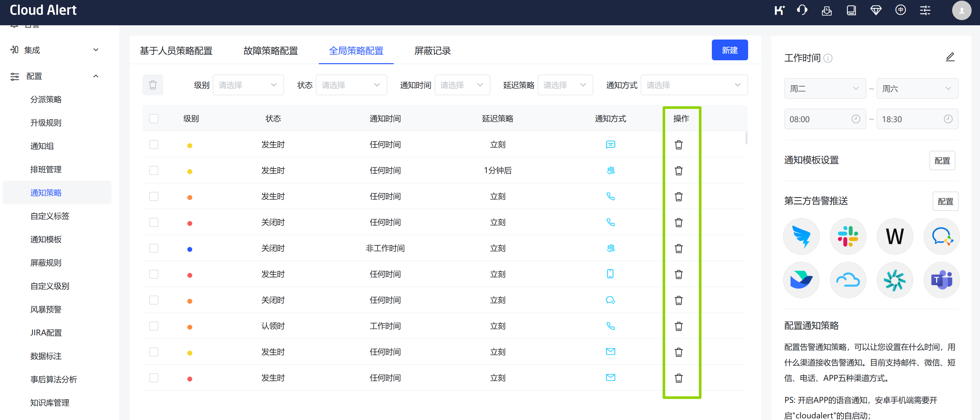Click the pencil icon to edit 工作时间
This screenshot has width=980, height=420.
click(x=950, y=57)
